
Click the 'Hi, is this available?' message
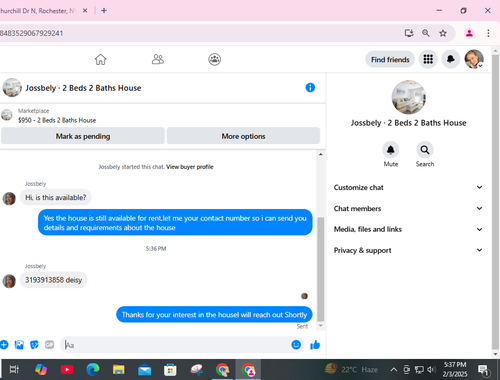[56, 197]
